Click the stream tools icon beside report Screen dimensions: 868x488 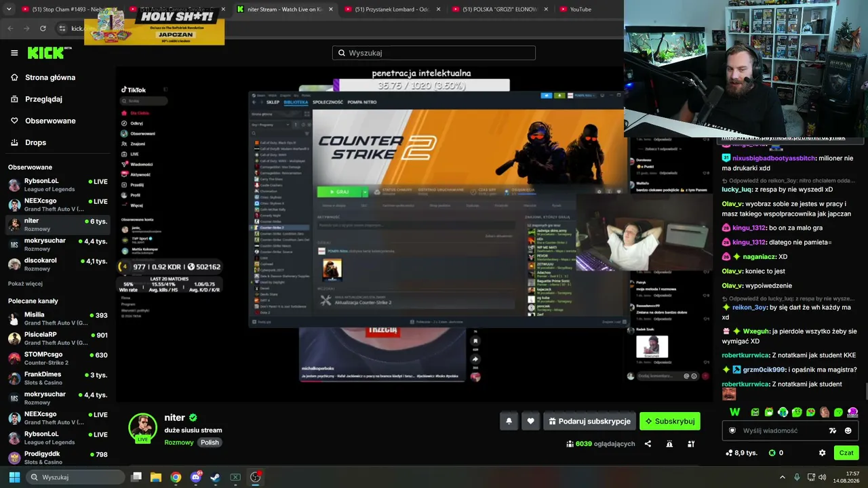[691, 444]
